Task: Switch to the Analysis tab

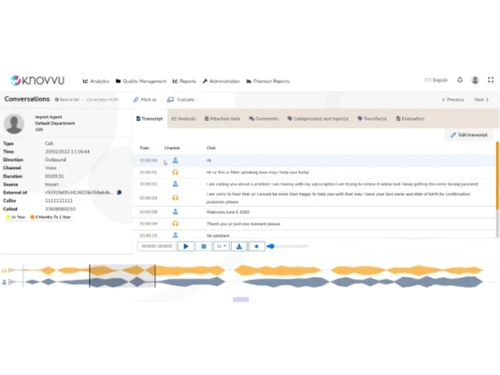Action: tap(184, 119)
